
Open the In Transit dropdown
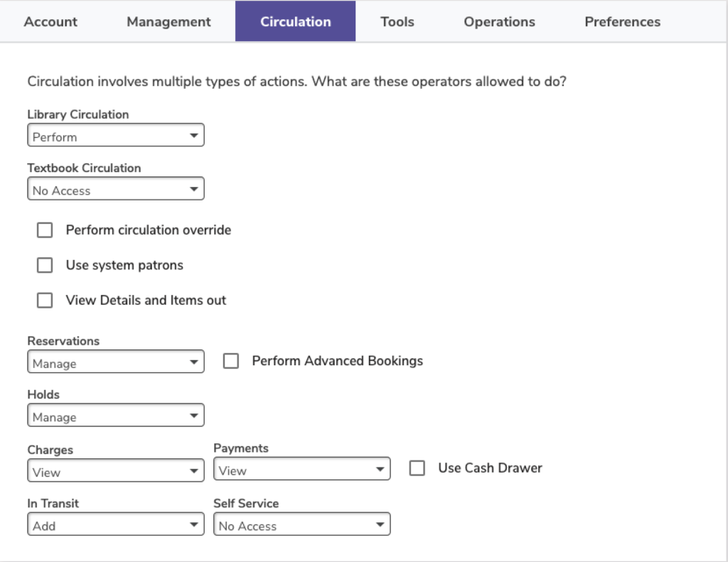pyautogui.click(x=116, y=525)
